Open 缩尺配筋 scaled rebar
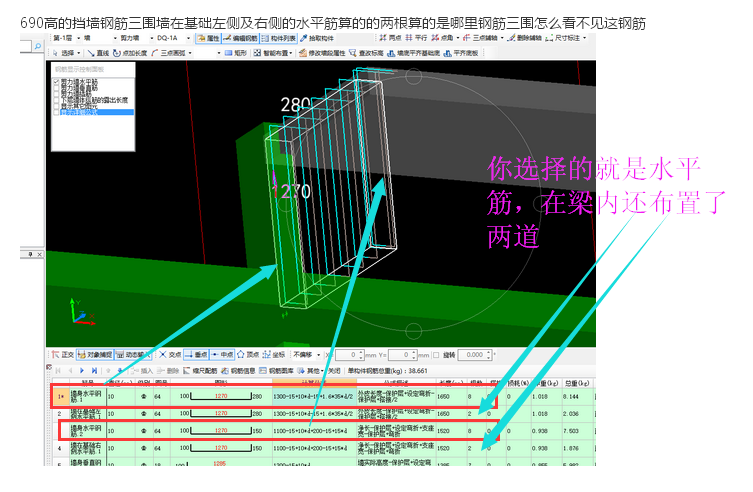This screenshot has height=492, width=753. tap(200, 371)
